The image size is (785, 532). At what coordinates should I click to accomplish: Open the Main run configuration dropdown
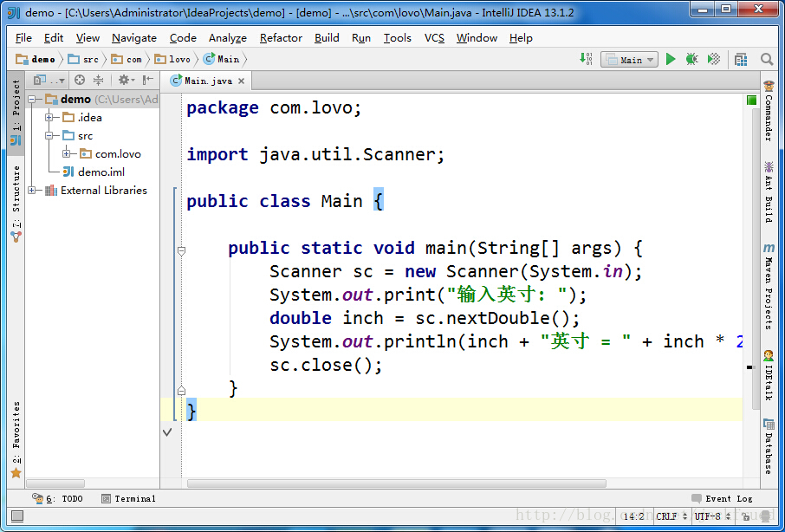(x=629, y=60)
